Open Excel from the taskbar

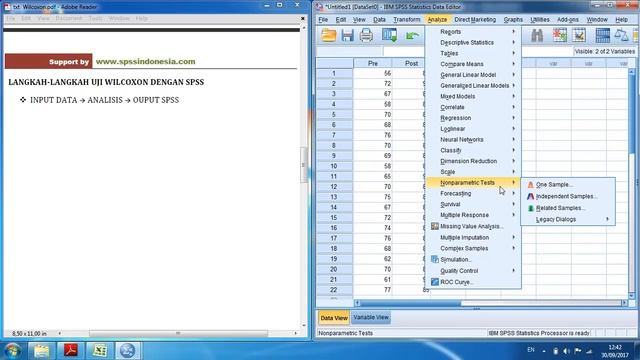pyautogui.click(x=99, y=351)
